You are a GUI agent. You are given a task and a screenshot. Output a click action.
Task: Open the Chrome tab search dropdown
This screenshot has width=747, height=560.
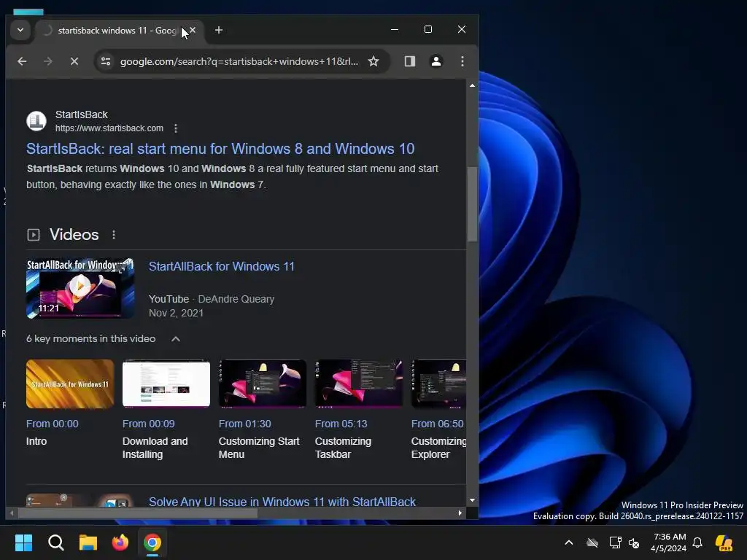(x=20, y=30)
